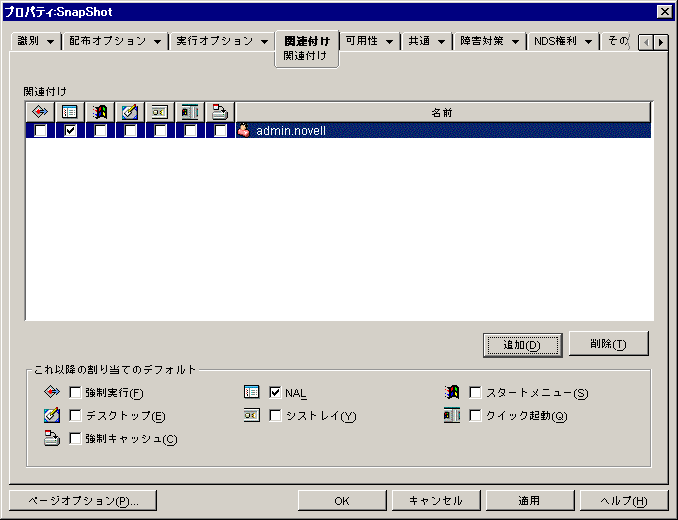The width and height of the screenshot is (678, 520).
Task: Select the admin.novell row name
Action: 291,131
